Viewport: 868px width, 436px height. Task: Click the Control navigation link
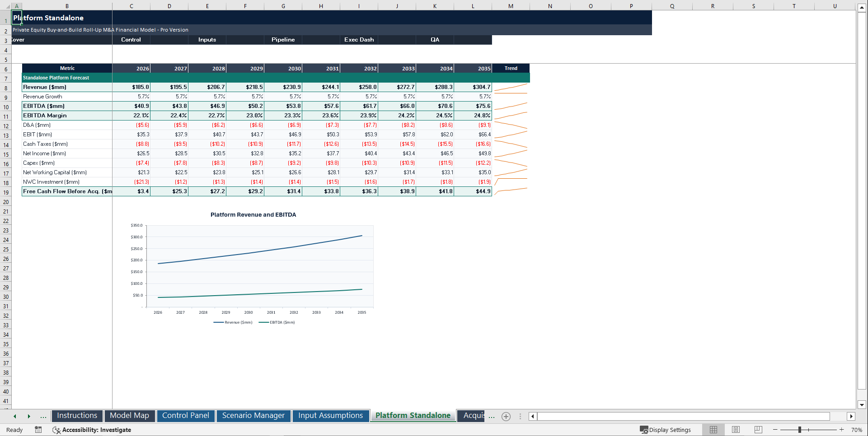click(131, 40)
